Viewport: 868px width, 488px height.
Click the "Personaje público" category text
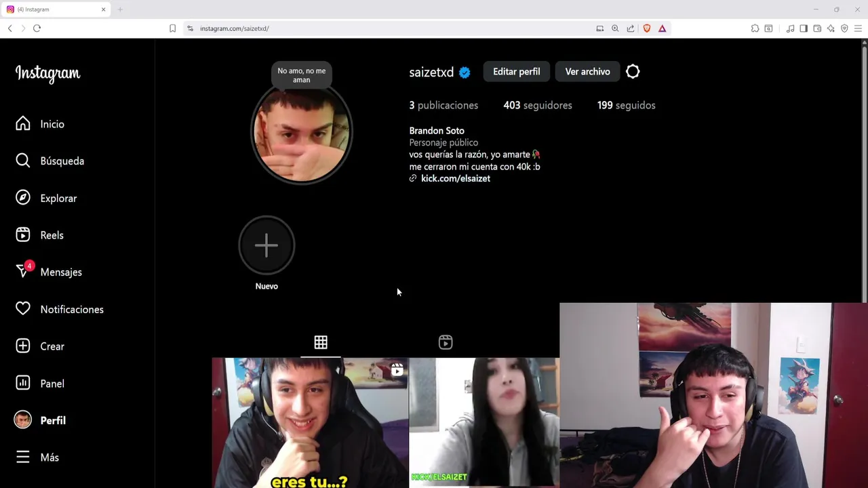(443, 142)
